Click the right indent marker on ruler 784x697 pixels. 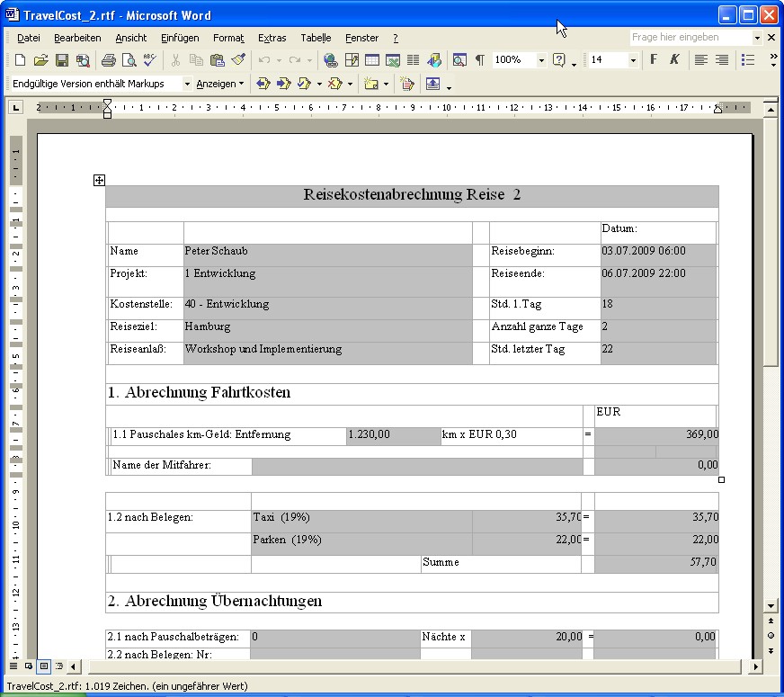[717, 110]
